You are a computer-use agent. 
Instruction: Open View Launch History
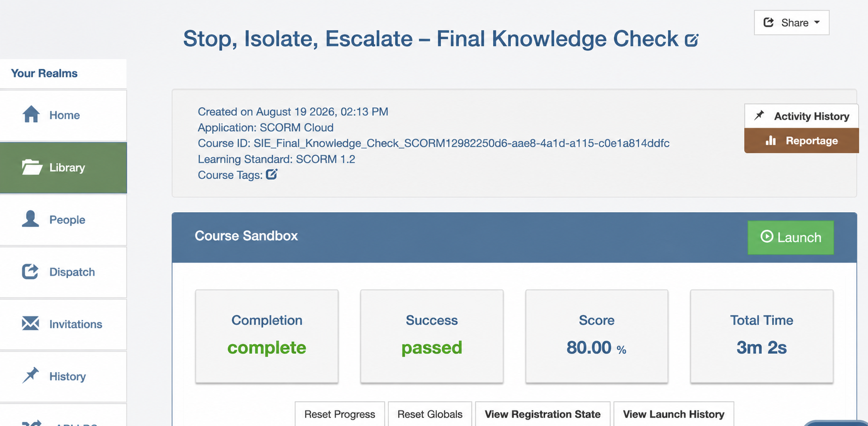coord(674,414)
